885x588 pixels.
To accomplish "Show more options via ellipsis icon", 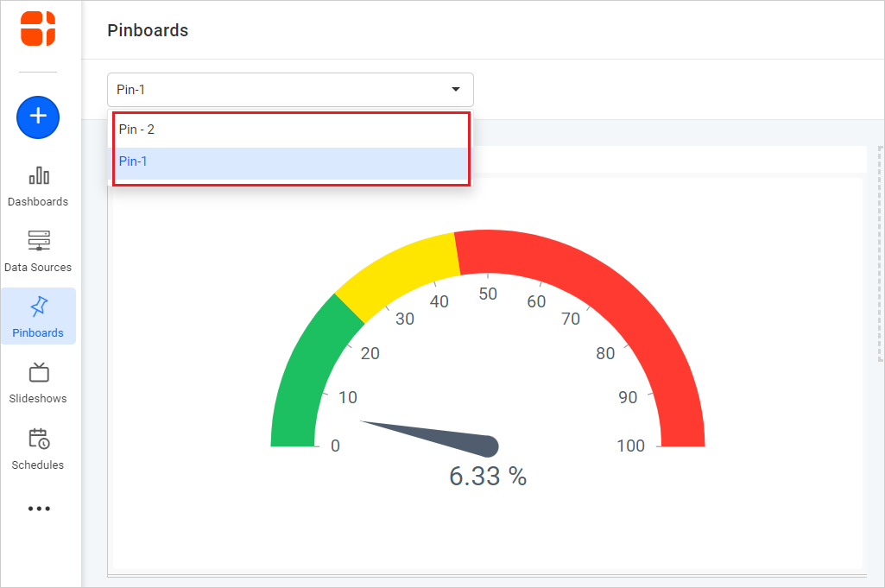I will pyautogui.click(x=38, y=509).
